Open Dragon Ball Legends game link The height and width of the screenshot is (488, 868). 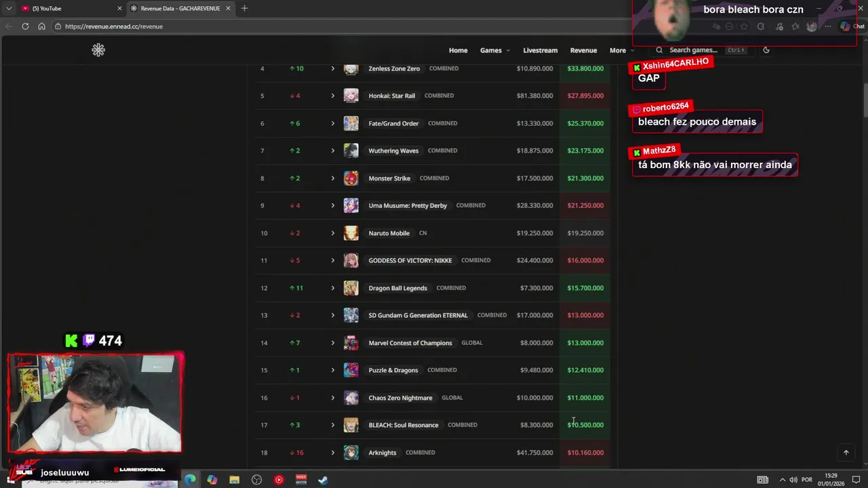point(398,288)
